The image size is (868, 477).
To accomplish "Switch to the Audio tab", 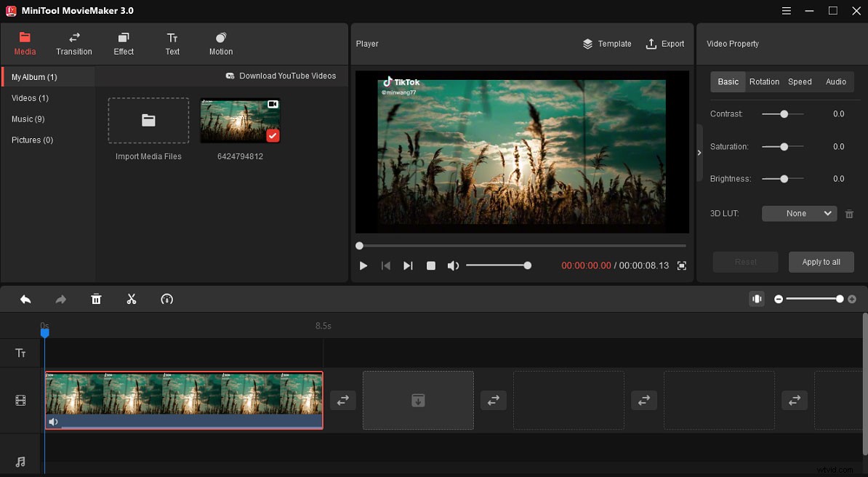I will point(835,81).
